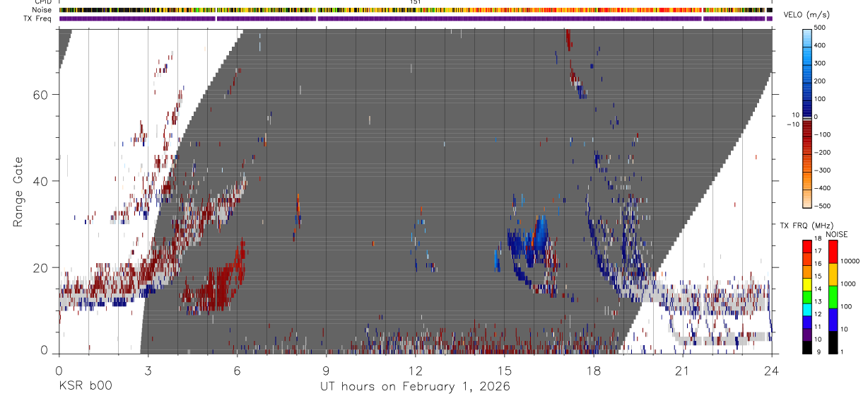
Task: Click the purple TX Freq strip above the plot
Action: click(415, 18)
